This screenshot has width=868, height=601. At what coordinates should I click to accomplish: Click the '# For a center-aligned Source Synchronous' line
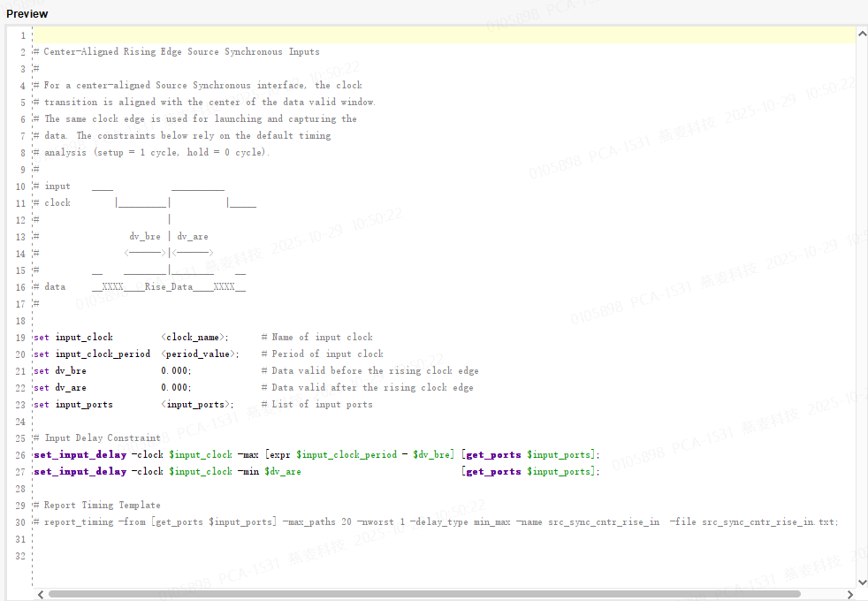point(198,85)
